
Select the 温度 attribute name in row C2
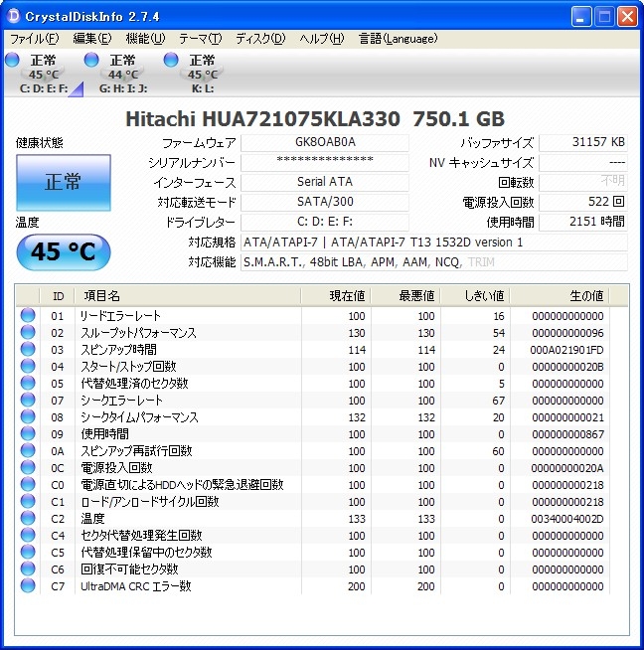tap(92, 518)
